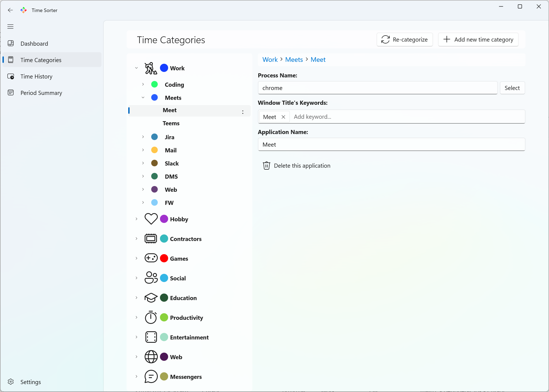Expand the Coding subcategory
The image size is (549, 392).
click(143, 84)
